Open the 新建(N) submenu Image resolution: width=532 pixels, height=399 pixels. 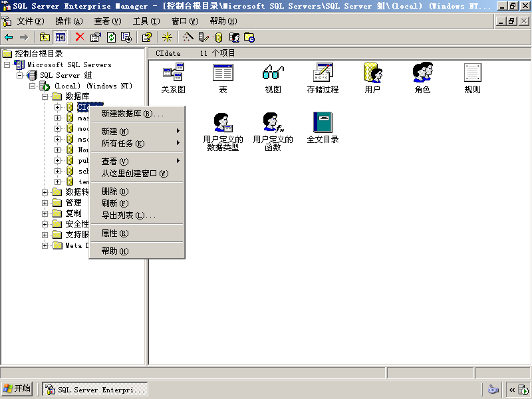click(x=137, y=131)
